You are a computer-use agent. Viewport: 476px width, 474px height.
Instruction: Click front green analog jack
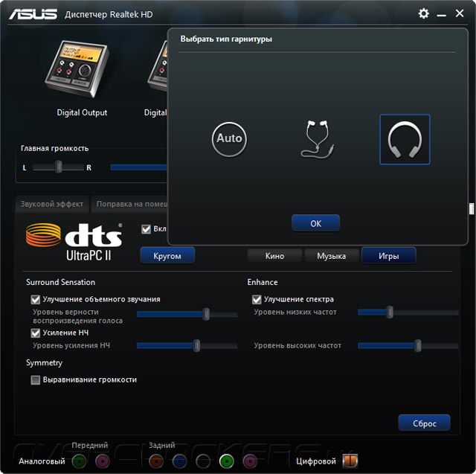(79, 461)
